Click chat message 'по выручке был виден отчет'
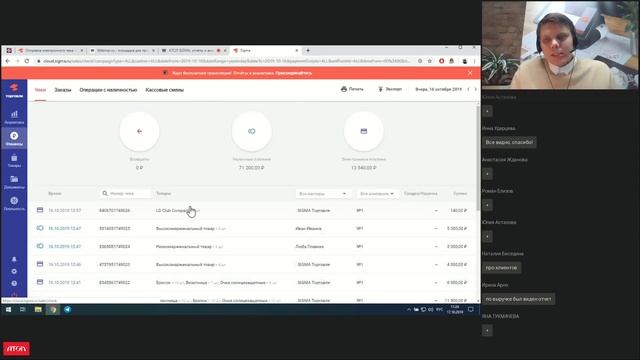The height and width of the screenshot is (360, 640). coord(518,299)
